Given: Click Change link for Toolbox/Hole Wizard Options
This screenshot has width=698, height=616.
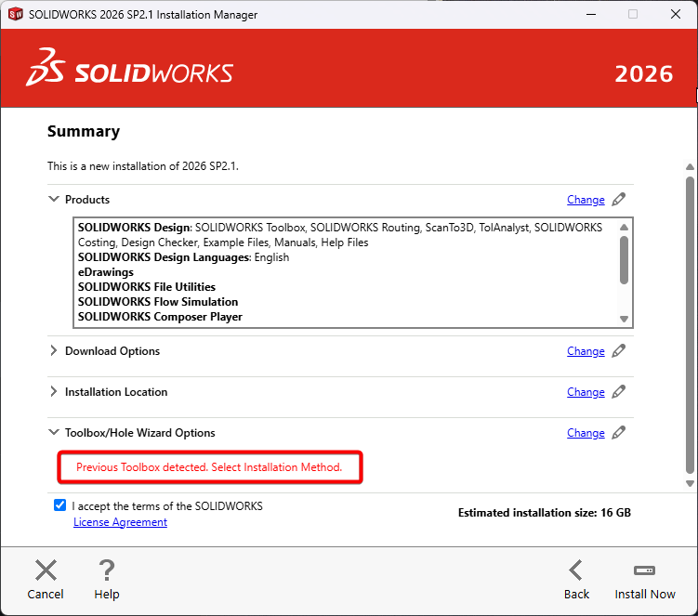Looking at the screenshot, I should tap(586, 433).
